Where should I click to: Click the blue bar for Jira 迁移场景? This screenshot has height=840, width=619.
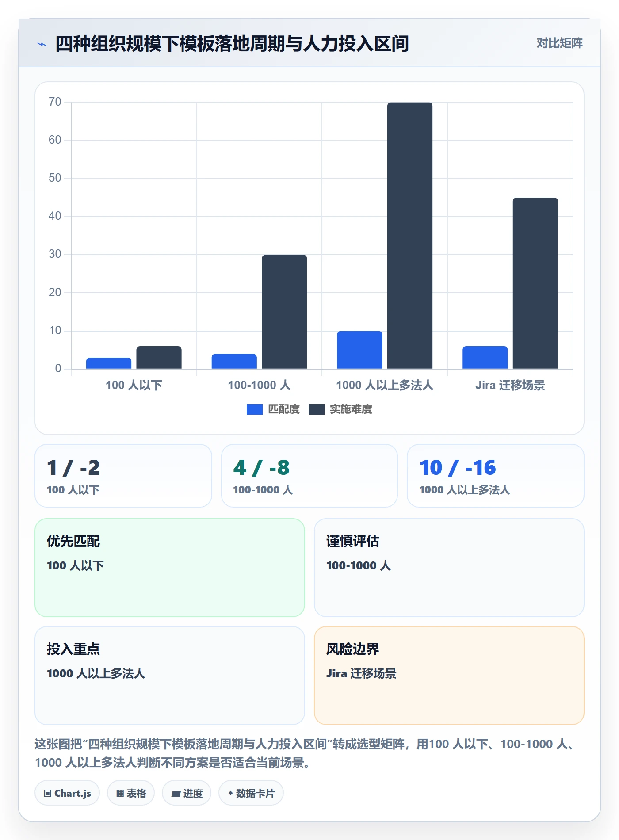(485, 357)
